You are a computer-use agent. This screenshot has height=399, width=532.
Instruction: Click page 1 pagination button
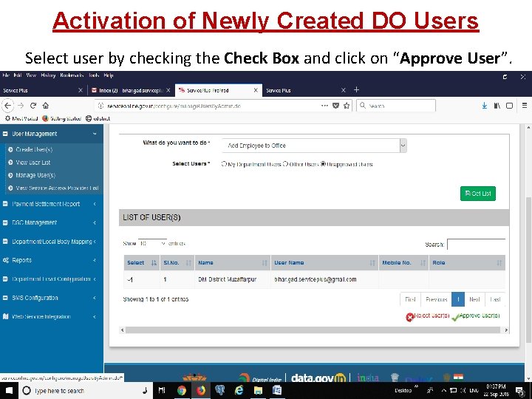point(458,299)
